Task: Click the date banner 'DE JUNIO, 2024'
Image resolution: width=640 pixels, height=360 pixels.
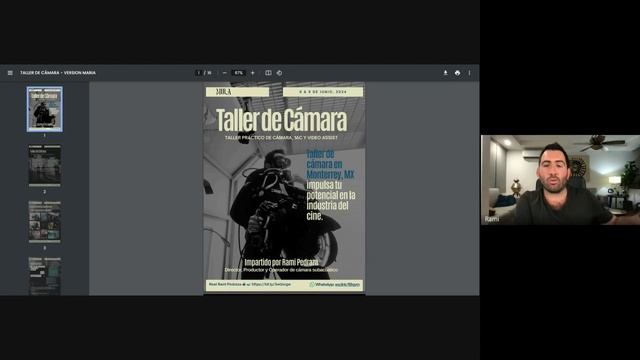Action: [323, 92]
